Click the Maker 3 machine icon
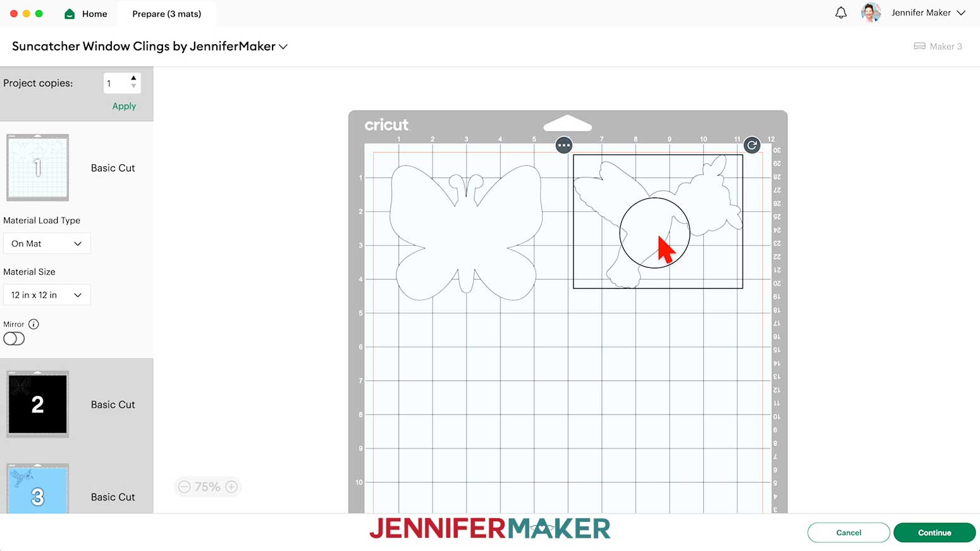980x551 pixels. coord(919,46)
